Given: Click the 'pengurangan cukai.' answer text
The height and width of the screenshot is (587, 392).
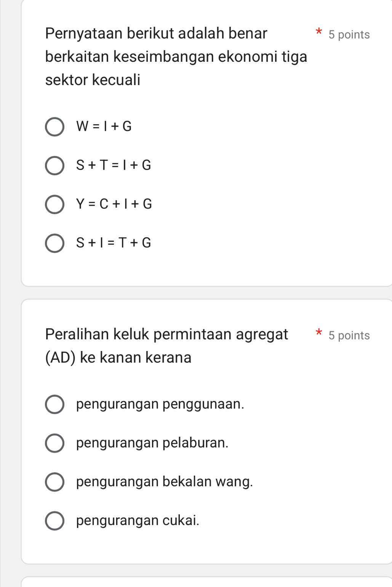Looking at the screenshot, I should (x=138, y=521).
